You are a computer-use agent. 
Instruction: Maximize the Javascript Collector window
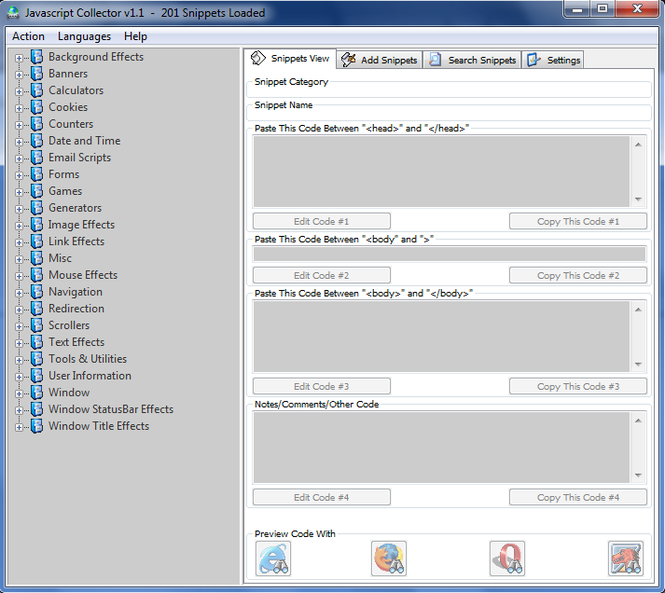coord(602,8)
